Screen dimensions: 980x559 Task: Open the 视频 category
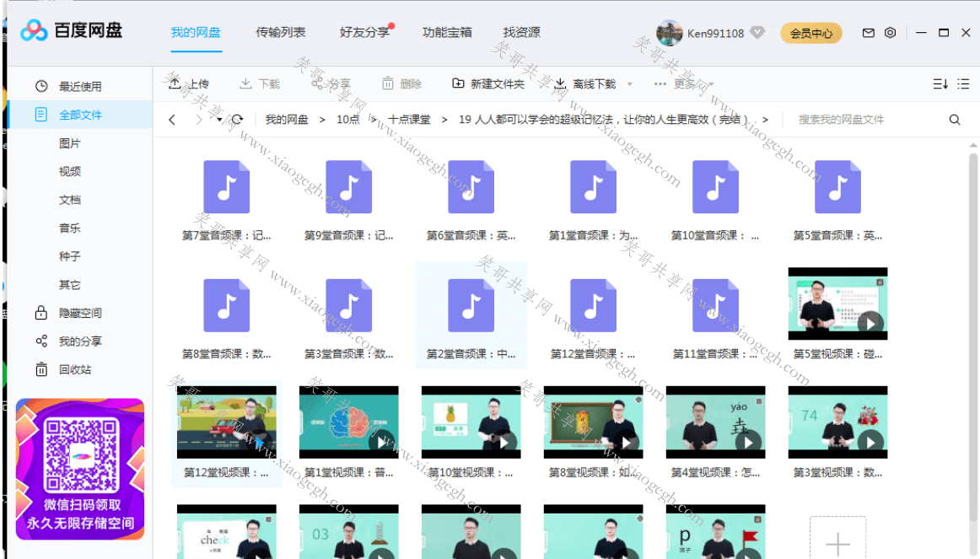[x=69, y=171]
